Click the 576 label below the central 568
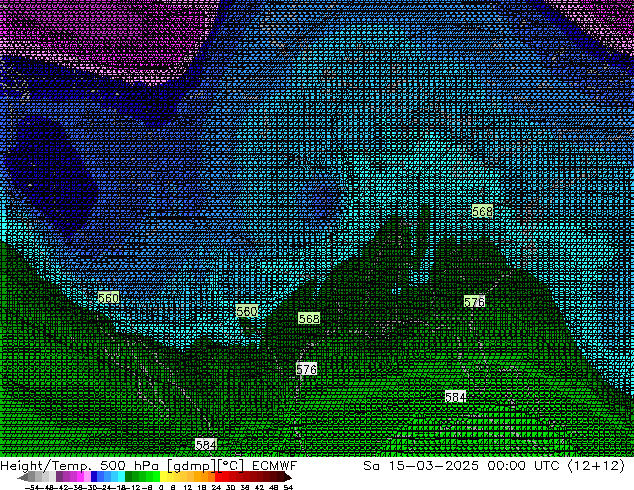 tap(306, 369)
